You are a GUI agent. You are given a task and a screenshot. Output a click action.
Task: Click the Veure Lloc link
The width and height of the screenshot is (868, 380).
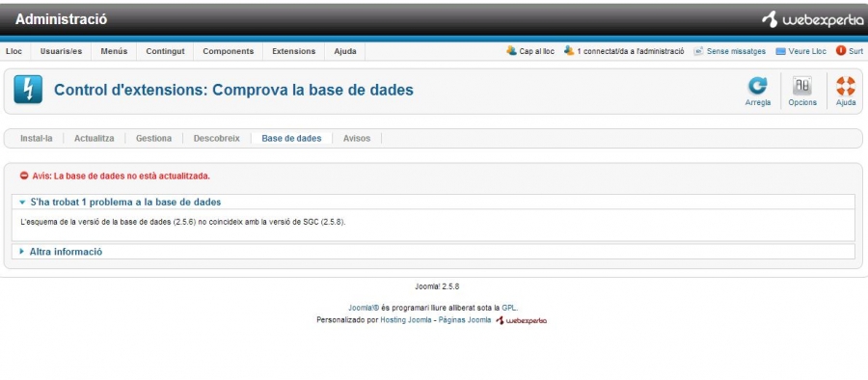click(x=807, y=51)
